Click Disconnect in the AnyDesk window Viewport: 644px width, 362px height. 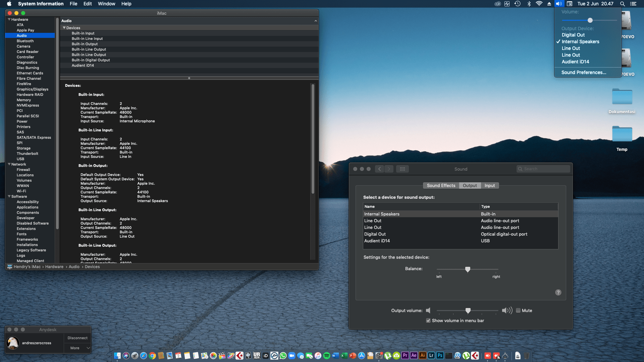77,338
